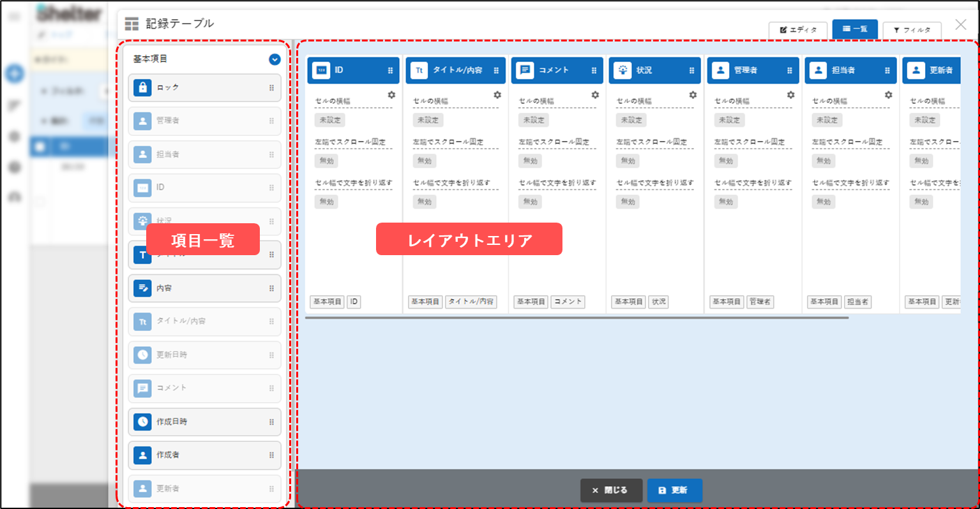
Task: Click the comment icon in コメント header
Action: pos(525,70)
